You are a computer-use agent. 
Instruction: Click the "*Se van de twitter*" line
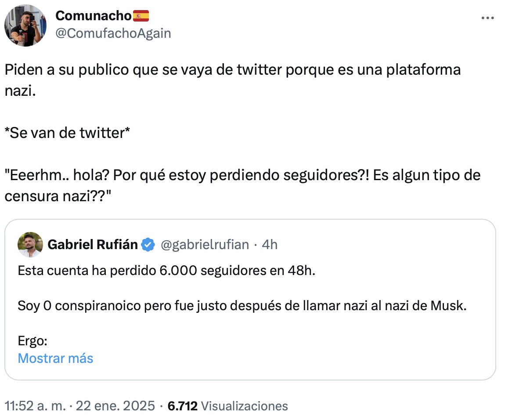(x=67, y=133)
